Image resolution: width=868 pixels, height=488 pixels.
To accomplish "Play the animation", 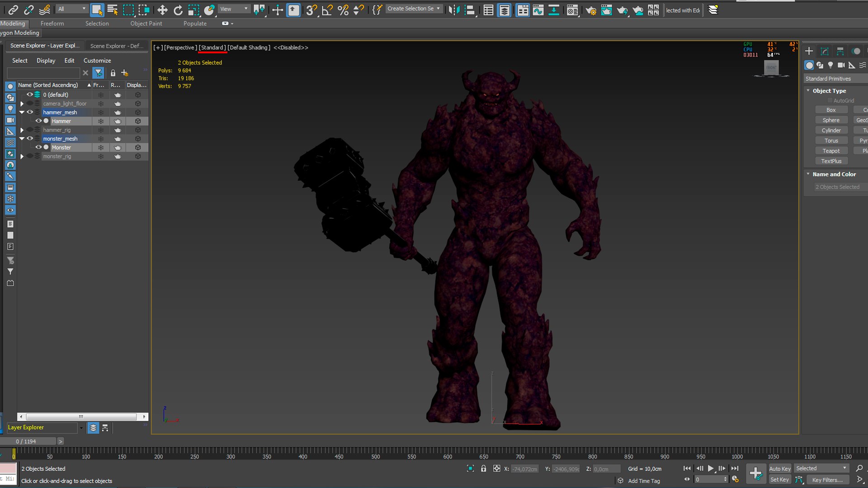I will click(711, 469).
